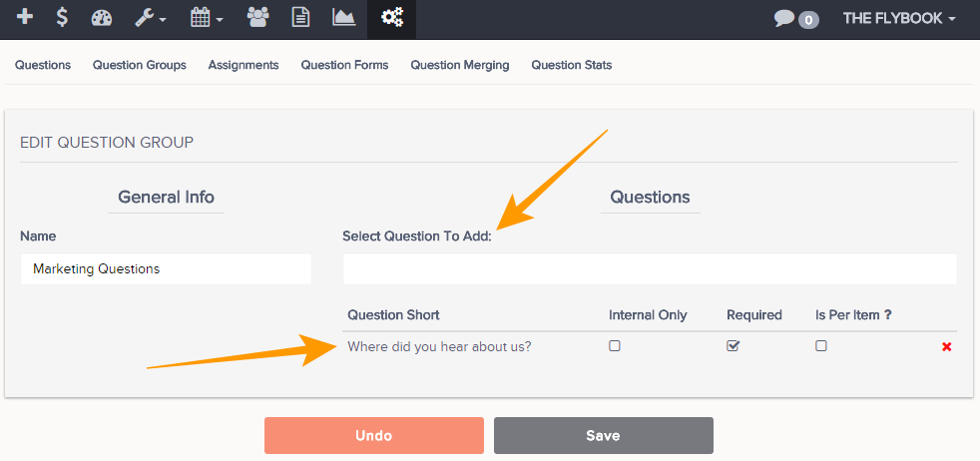The width and height of the screenshot is (980, 461).
Task: View the Question Stats tab
Action: click(x=572, y=65)
